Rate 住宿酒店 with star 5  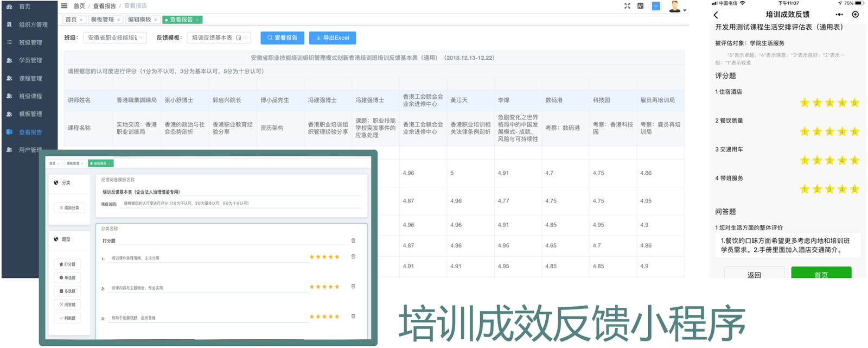854,103
